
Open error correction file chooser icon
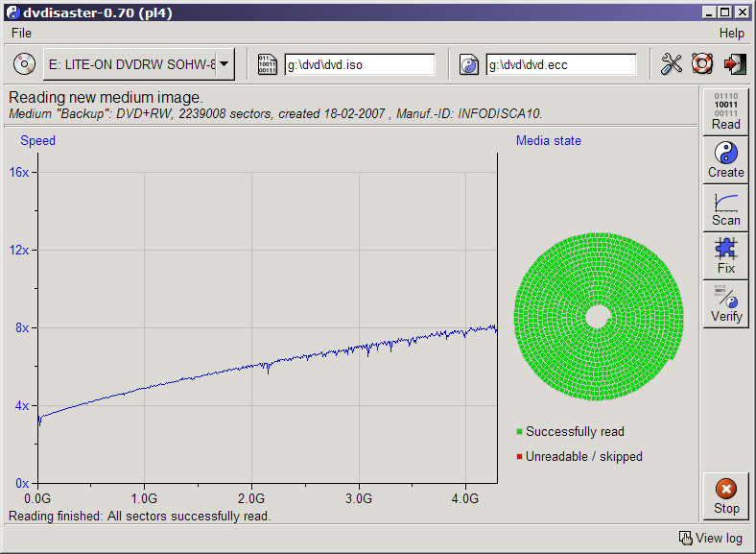(x=468, y=64)
